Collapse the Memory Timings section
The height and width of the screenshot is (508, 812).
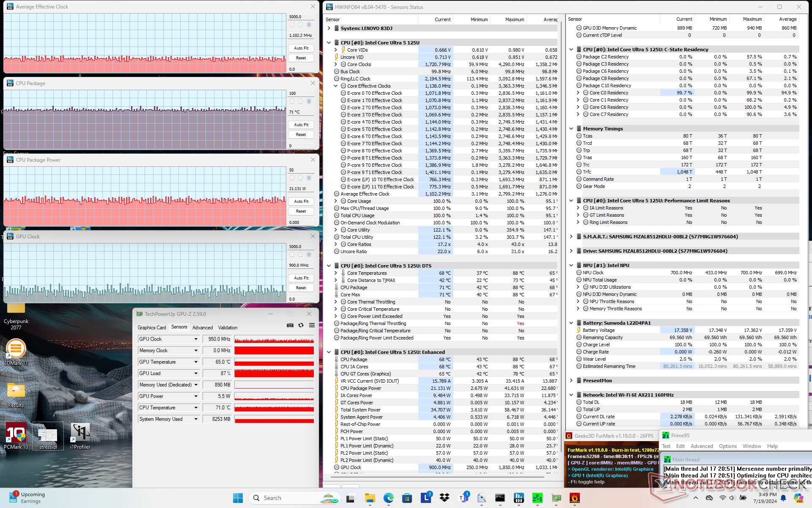point(571,129)
